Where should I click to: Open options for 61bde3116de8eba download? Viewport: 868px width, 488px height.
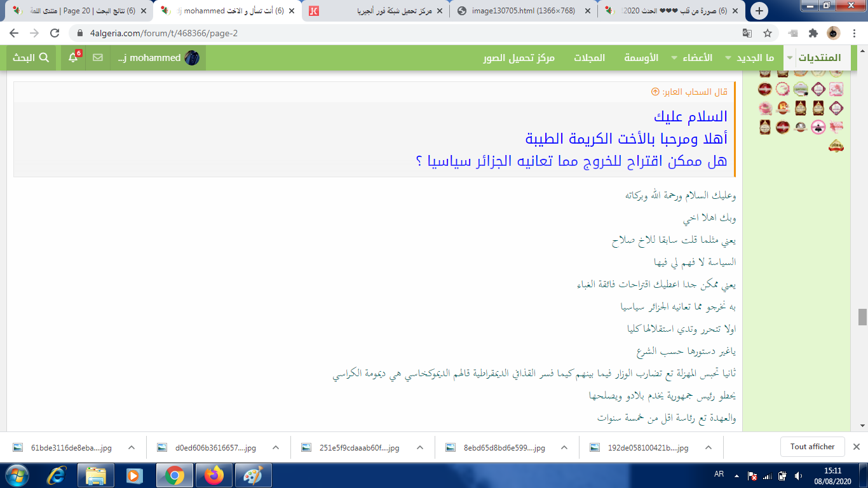132,447
